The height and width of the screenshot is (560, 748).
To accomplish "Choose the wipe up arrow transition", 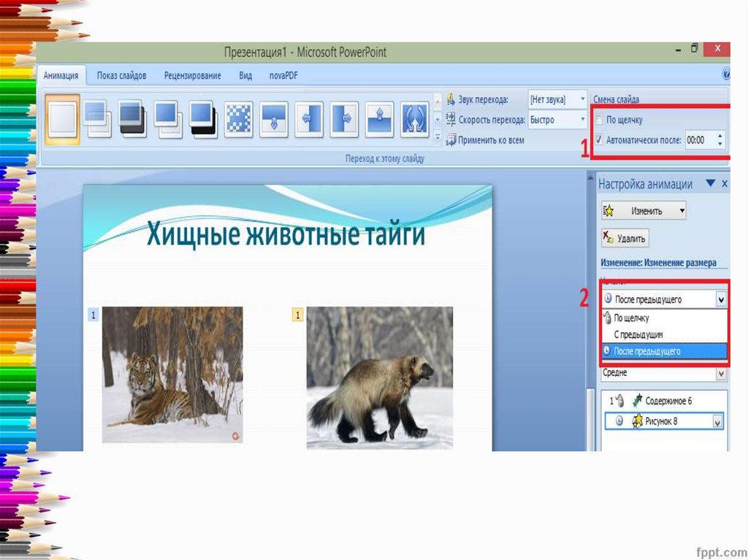I will tap(379, 119).
